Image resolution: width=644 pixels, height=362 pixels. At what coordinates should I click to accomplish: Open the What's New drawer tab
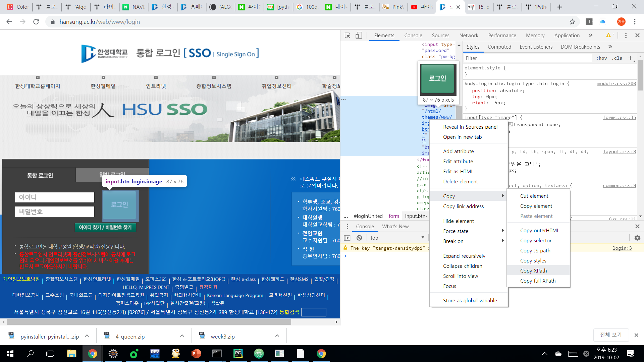click(x=395, y=227)
